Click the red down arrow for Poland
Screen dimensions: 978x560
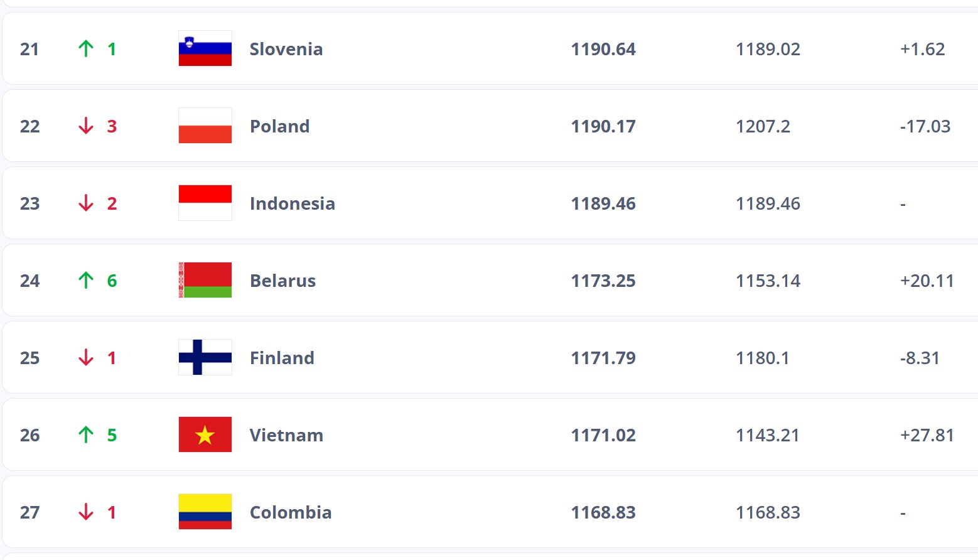point(86,126)
